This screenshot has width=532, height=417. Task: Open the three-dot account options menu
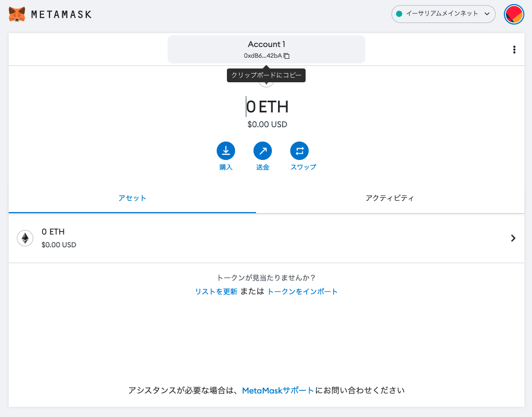514,50
